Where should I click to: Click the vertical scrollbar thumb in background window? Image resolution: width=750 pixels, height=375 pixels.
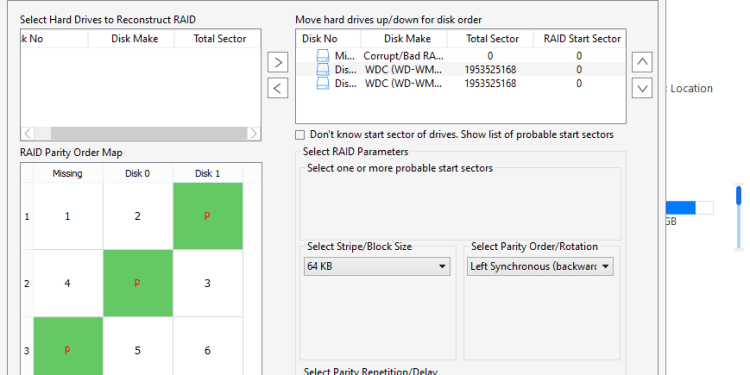tap(739, 196)
